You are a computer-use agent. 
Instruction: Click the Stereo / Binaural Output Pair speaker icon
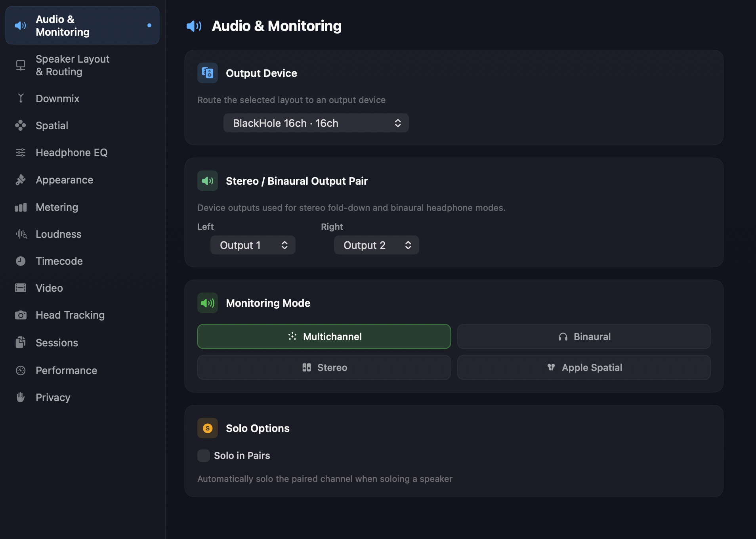[208, 181]
